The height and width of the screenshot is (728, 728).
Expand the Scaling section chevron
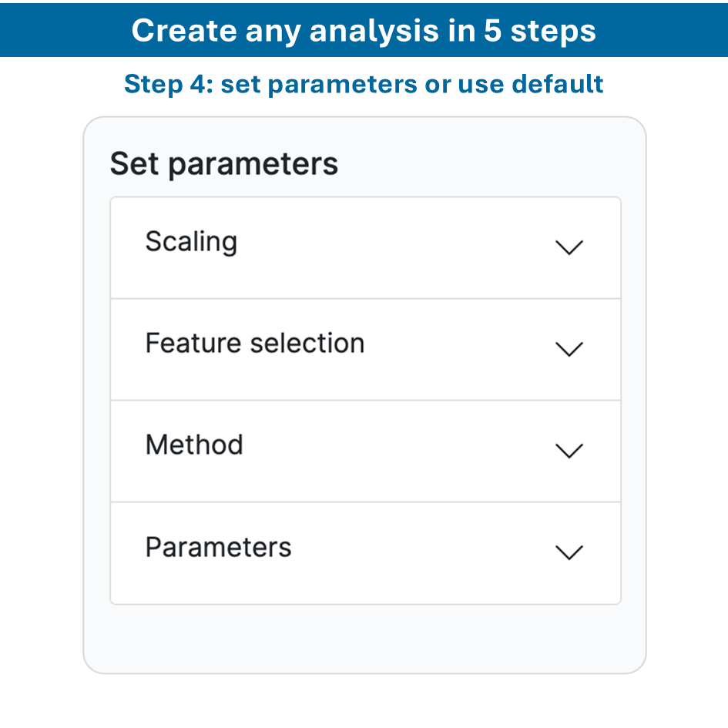click(x=569, y=247)
